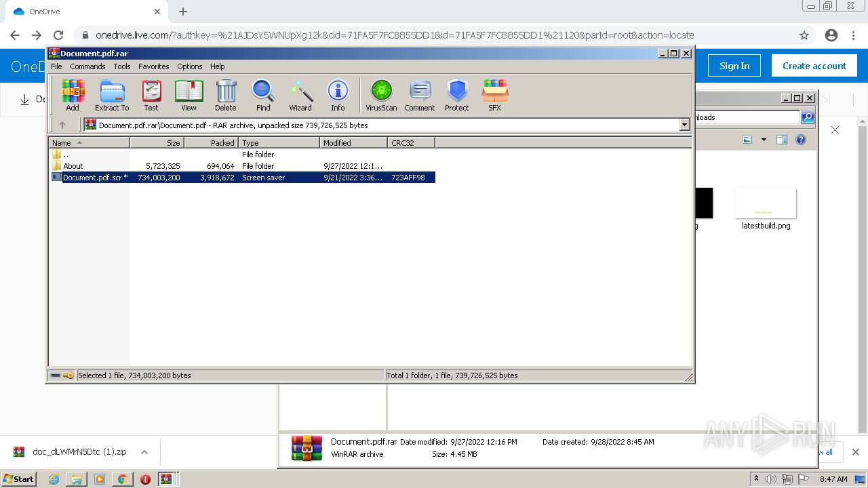Expand the archive path dropdown
This screenshot has width=868, height=488.
tap(684, 125)
